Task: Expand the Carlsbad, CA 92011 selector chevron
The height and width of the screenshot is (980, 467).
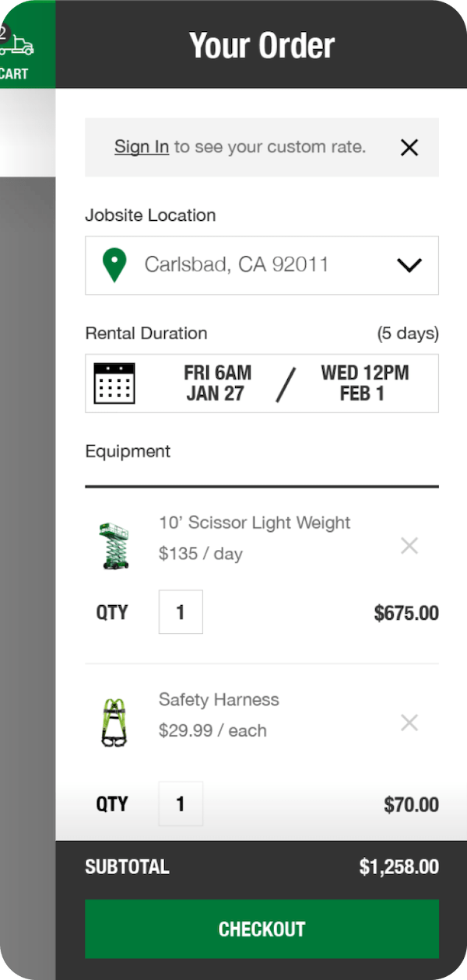Action: (409, 265)
